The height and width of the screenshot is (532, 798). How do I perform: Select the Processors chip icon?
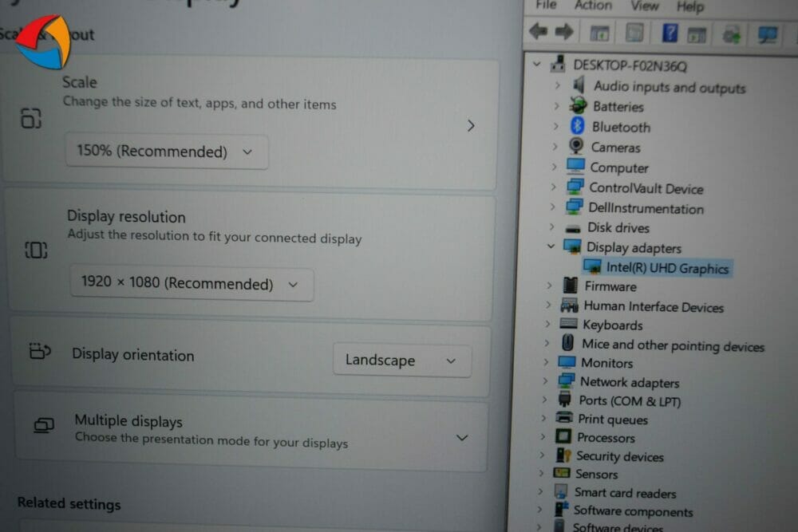(x=563, y=436)
